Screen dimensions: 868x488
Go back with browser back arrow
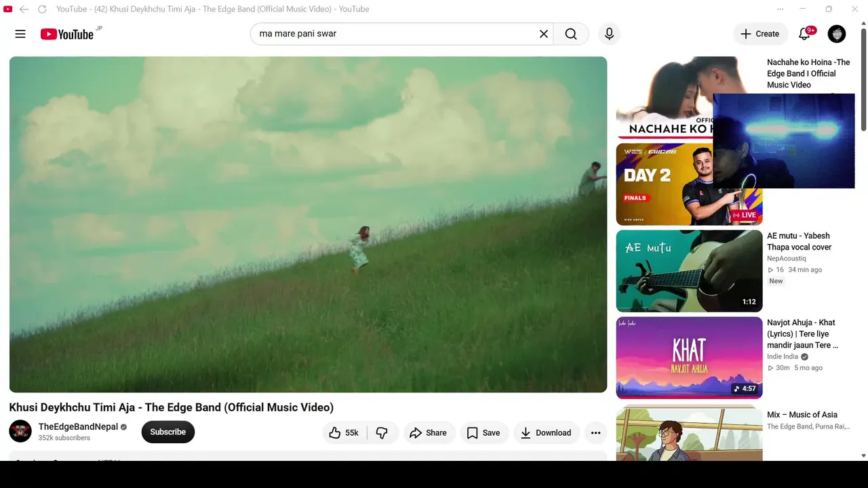click(x=24, y=9)
